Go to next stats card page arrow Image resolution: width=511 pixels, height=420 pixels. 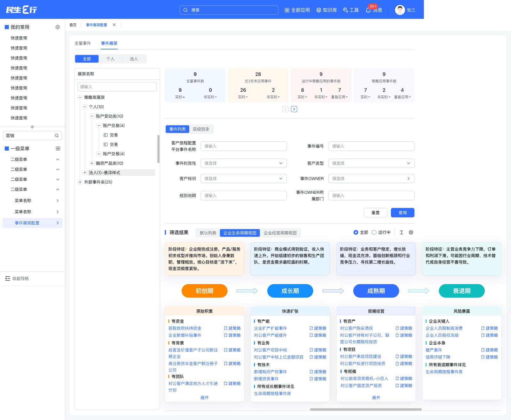point(294,109)
